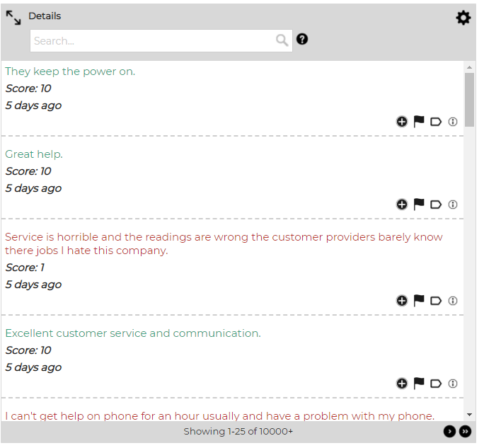This screenshot has height=448, width=484.
Task: Show info for 'Excellent customer service' comment
Action: point(453,384)
